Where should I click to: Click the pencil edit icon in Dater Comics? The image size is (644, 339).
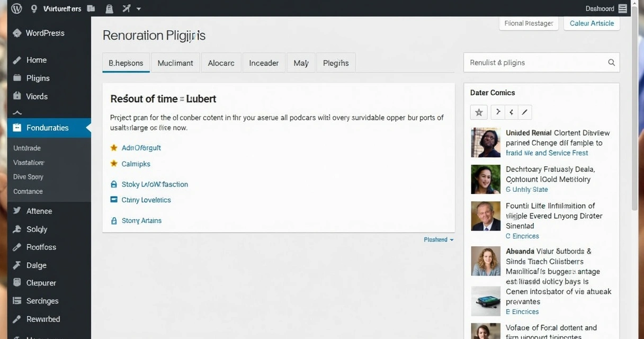pos(525,112)
